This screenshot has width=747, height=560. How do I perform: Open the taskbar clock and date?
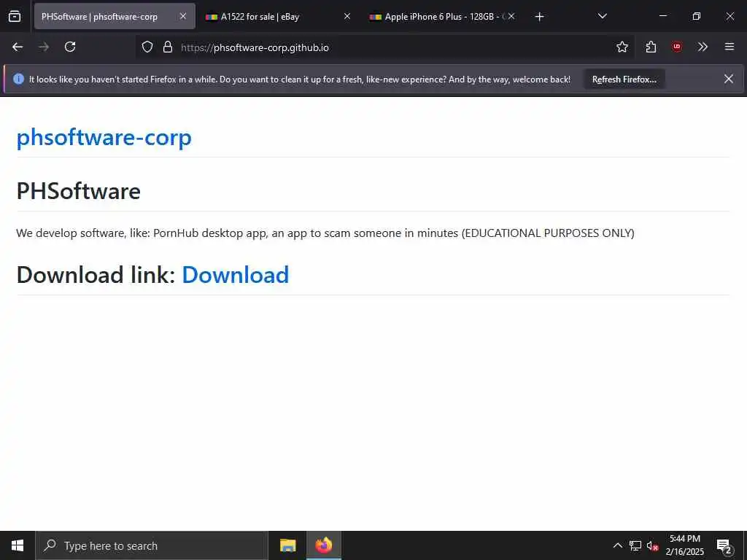[x=684, y=545]
